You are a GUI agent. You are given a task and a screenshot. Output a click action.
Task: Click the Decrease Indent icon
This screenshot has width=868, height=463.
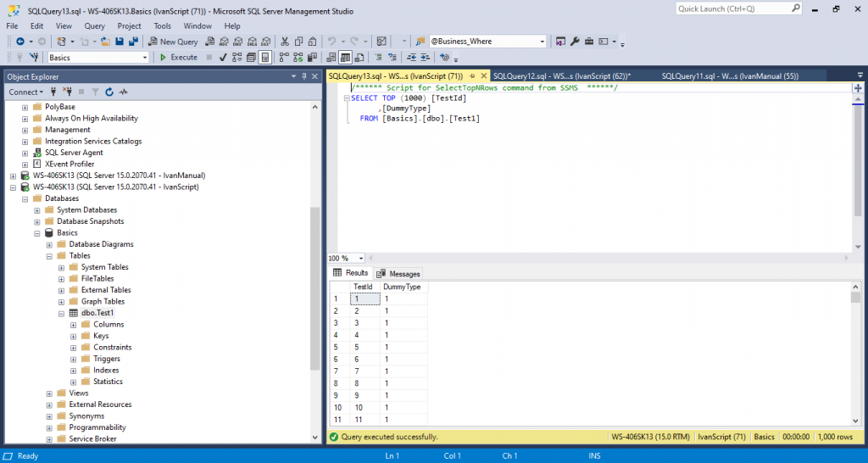(411, 57)
